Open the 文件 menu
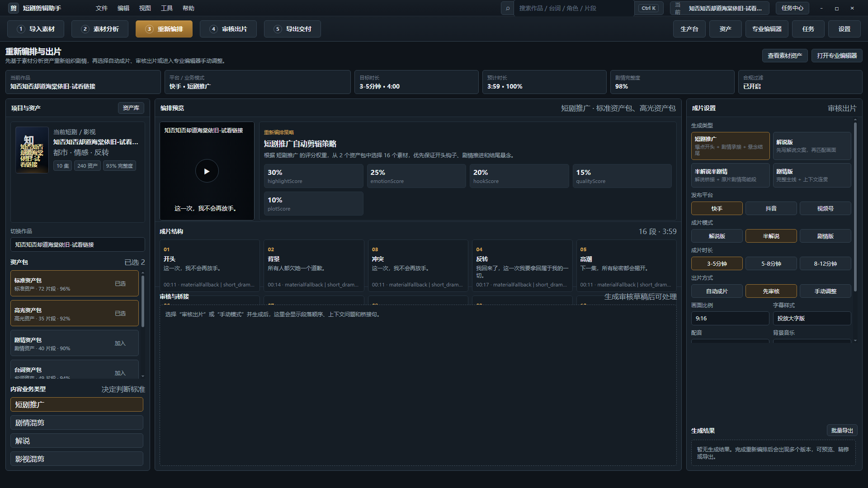Screen dimensions: 868x488 tap(102, 8)
